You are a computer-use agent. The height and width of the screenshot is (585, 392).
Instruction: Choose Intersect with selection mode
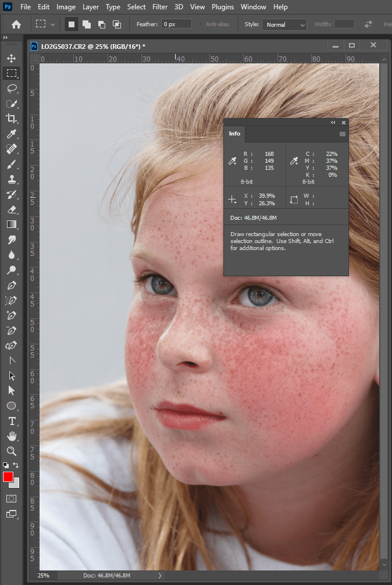[117, 24]
